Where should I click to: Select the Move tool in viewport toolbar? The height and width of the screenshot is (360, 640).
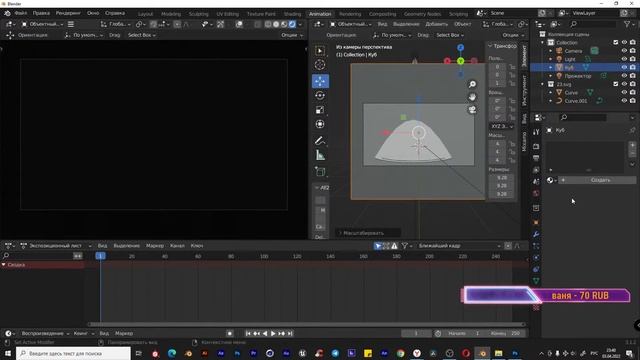pos(320,81)
